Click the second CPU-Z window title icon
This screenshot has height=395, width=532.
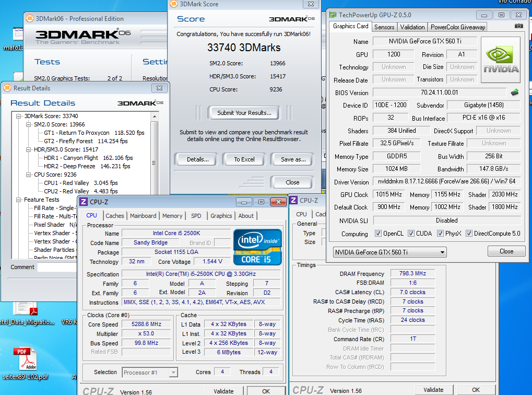[294, 201]
